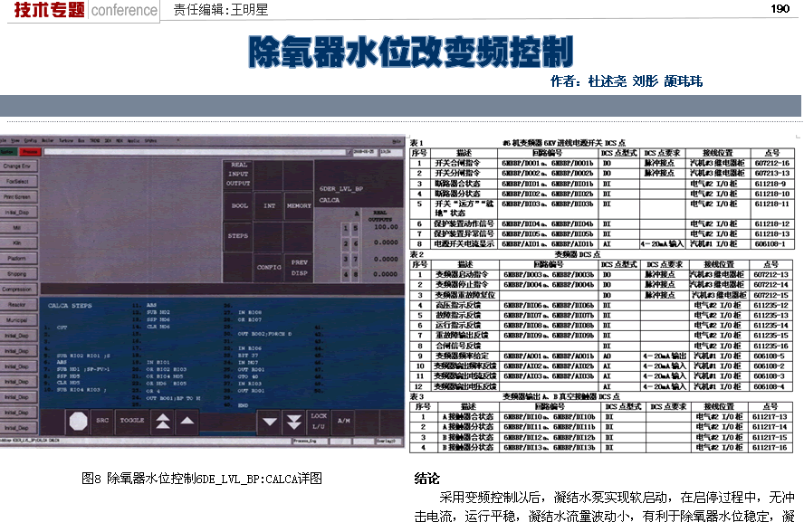Click the single up-arrow icon
Screen dimensions: 804x532
[x=187, y=422]
